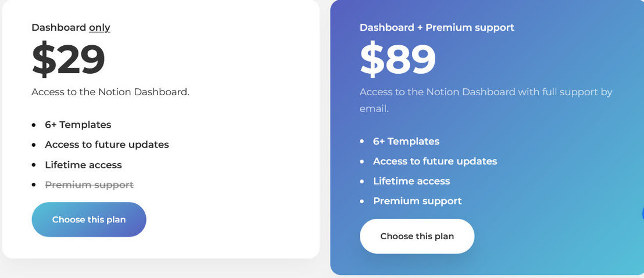Click the partially visible blue circle at right edge
This screenshot has width=644, height=278.
click(642, 213)
